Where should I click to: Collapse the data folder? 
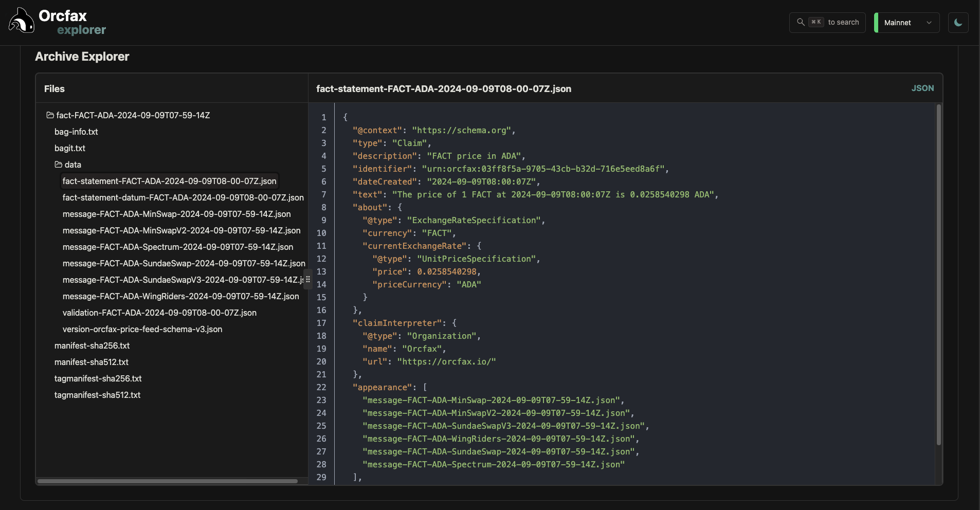pyautogui.click(x=68, y=165)
